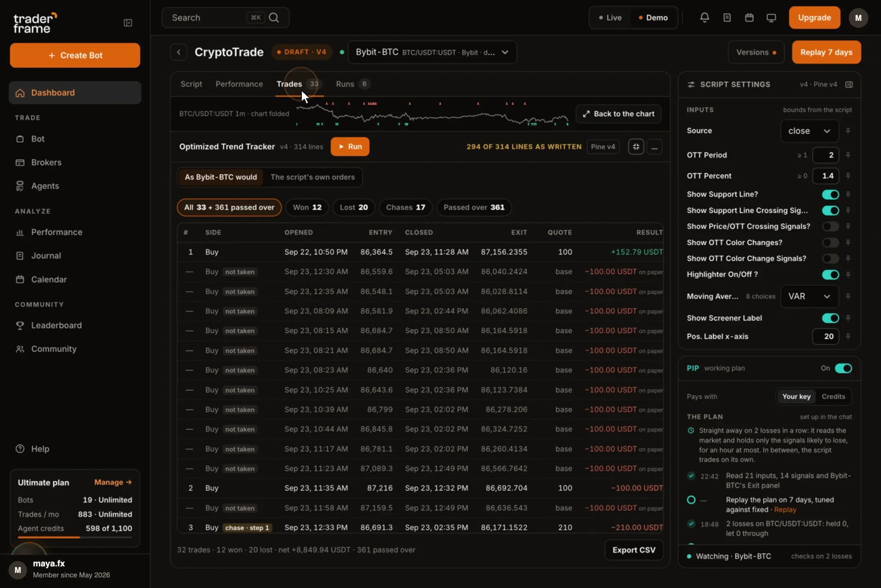This screenshot has height=588, width=881.
Task: Open the document notes icon in header
Action: [x=727, y=18]
